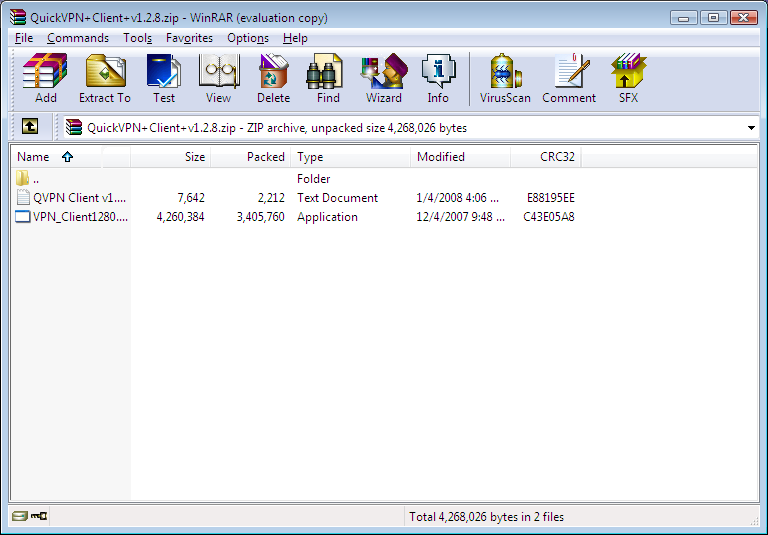768x535 pixels.
Task: Click the CRC32 value C43E05A8
Action: 549,217
